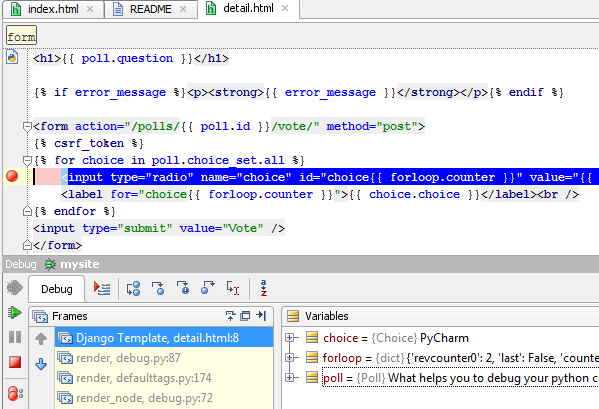Expand the poll variable node
599x409 pixels.
tap(290, 378)
